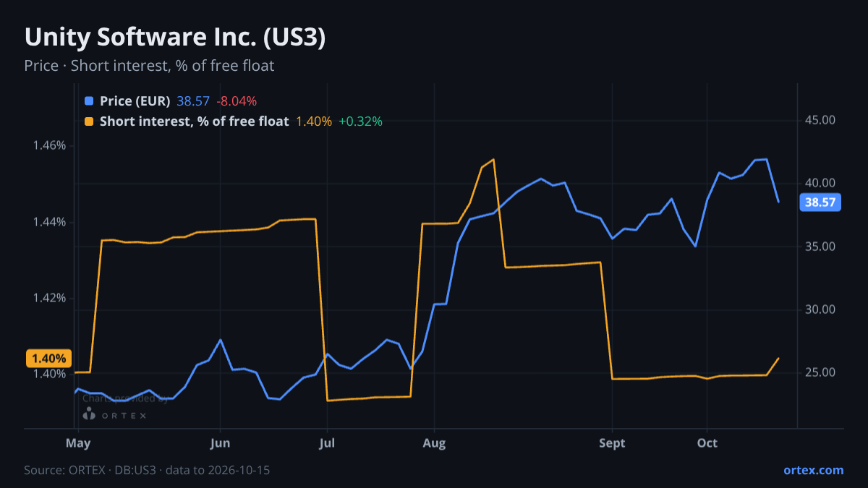Click the +0.32% short interest change
The height and width of the screenshot is (488, 868).
(360, 121)
